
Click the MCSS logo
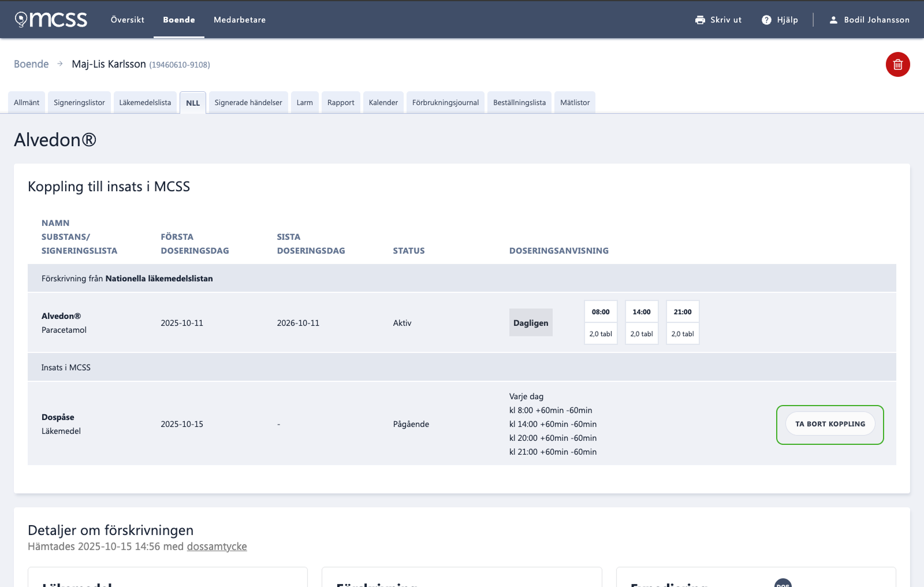click(x=51, y=20)
